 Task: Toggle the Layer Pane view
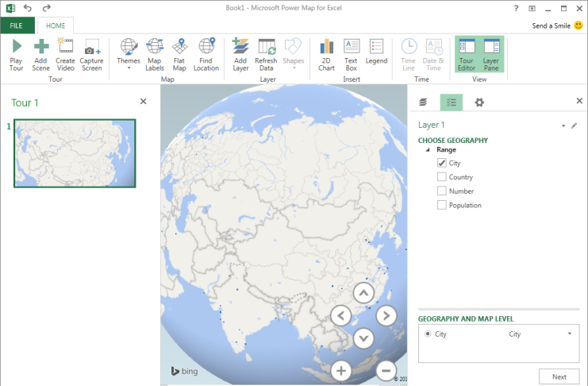491,55
